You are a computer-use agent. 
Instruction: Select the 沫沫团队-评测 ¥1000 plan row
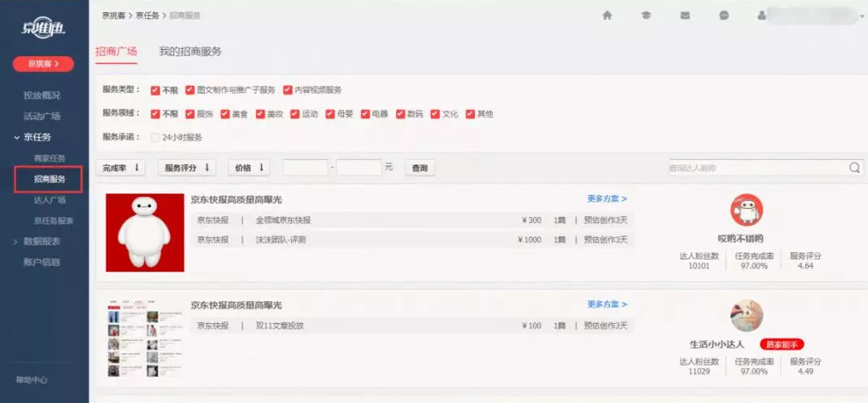(412, 240)
